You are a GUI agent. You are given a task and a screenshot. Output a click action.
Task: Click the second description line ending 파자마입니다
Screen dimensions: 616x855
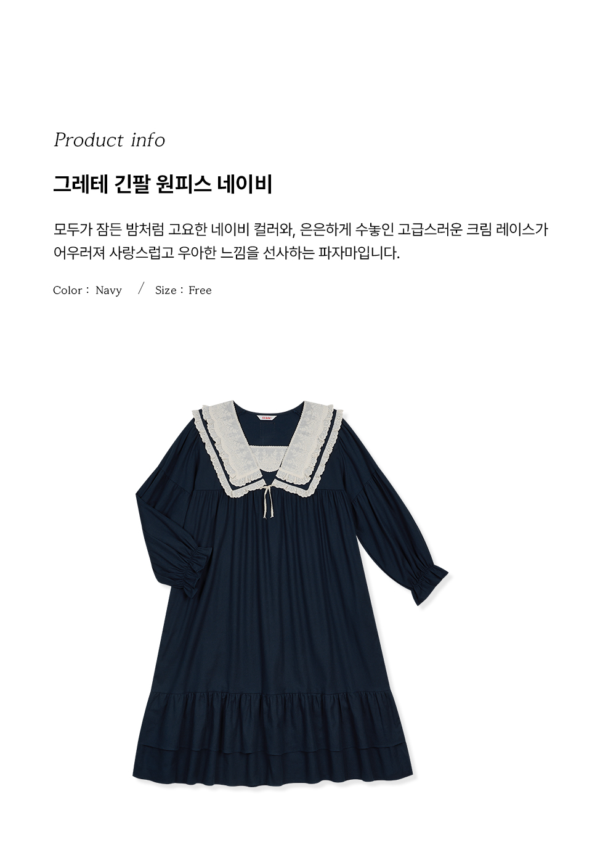point(227,253)
